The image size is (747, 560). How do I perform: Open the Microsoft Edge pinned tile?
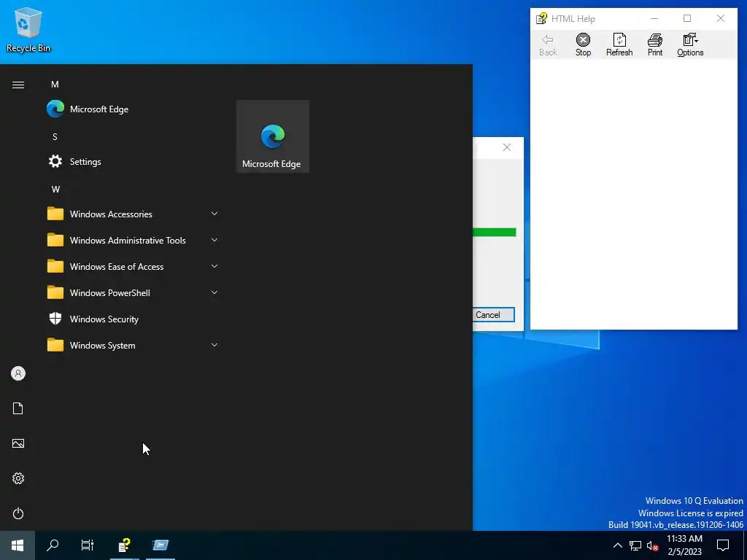pos(273,136)
